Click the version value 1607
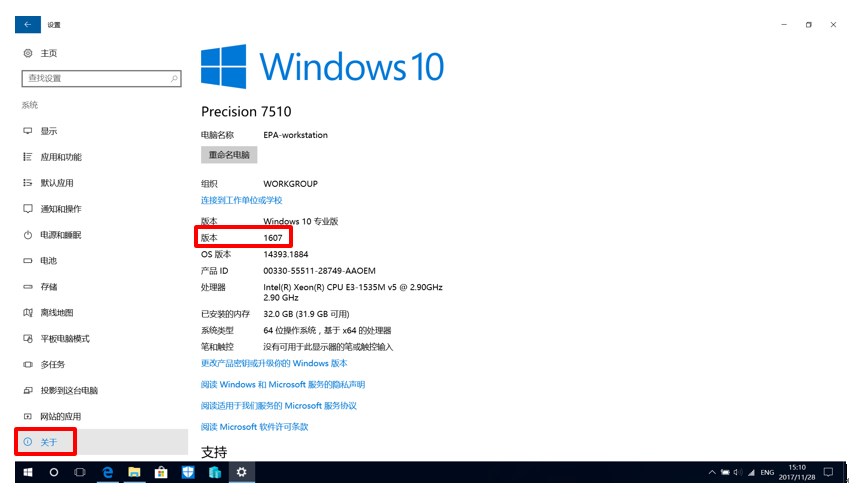This screenshot has width=849, height=483. click(x=273, y=238)
